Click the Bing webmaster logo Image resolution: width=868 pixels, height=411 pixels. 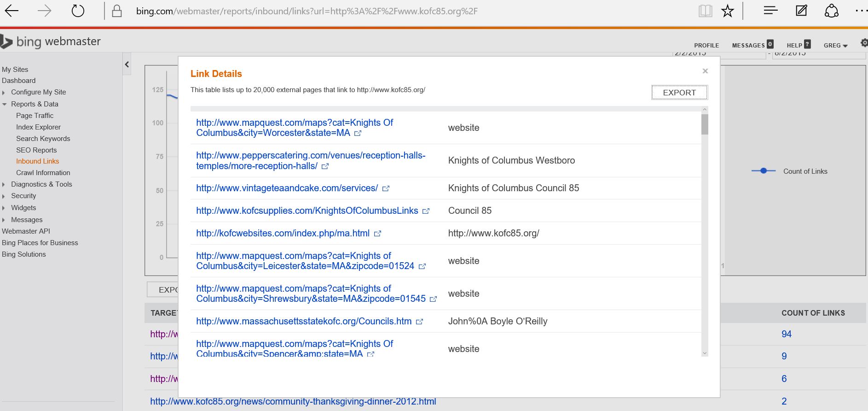point(51,41)
